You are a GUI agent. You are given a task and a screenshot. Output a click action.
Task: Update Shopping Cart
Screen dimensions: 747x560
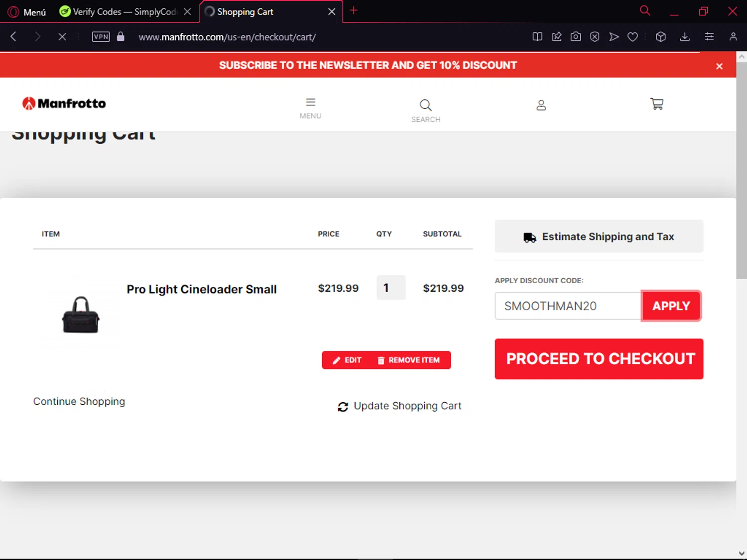(399, 406)
